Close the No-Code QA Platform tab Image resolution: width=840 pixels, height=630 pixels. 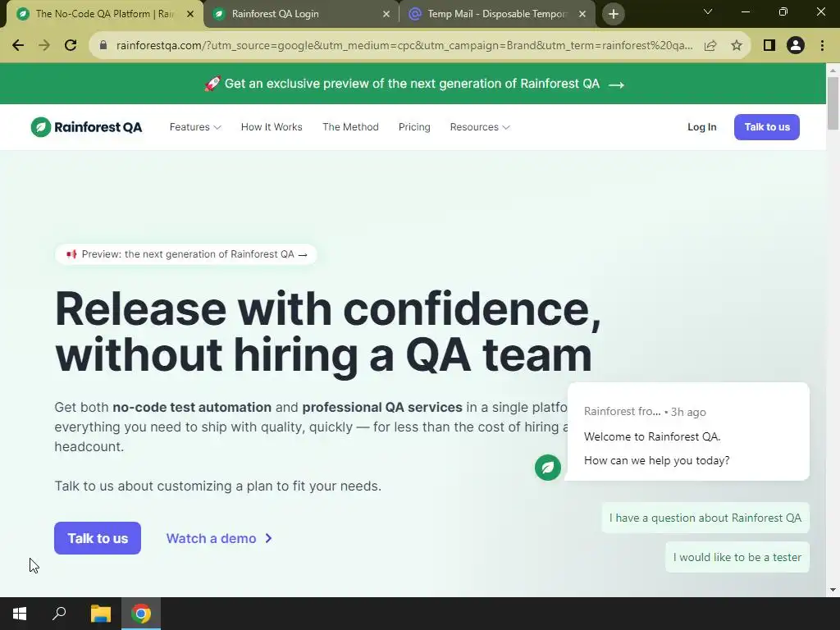click(x=190, y=14)
